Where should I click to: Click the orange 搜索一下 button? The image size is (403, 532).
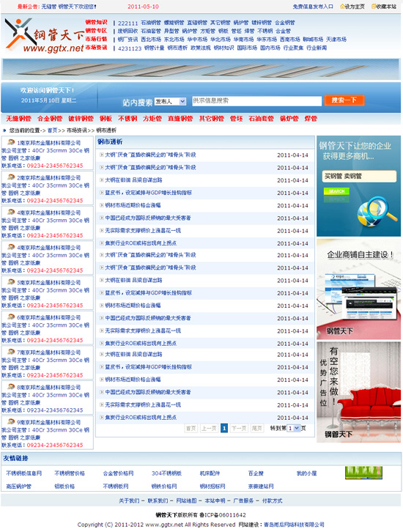coord(344,100)
